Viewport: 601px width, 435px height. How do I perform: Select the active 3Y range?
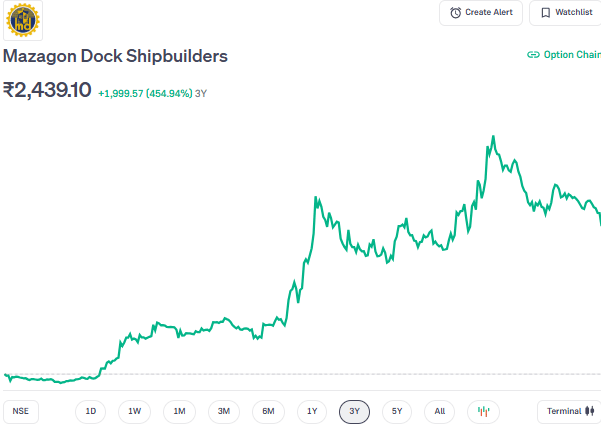click(x=354, y=411)
